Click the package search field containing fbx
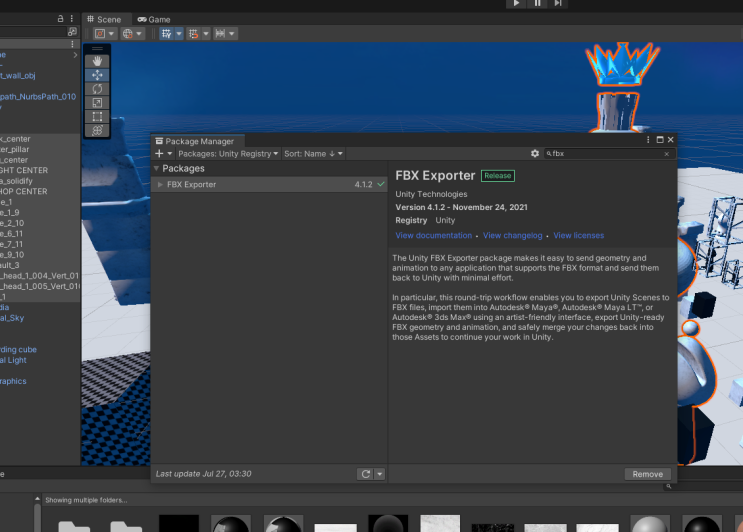Viewport: 743px width, 532px height. 605,154
